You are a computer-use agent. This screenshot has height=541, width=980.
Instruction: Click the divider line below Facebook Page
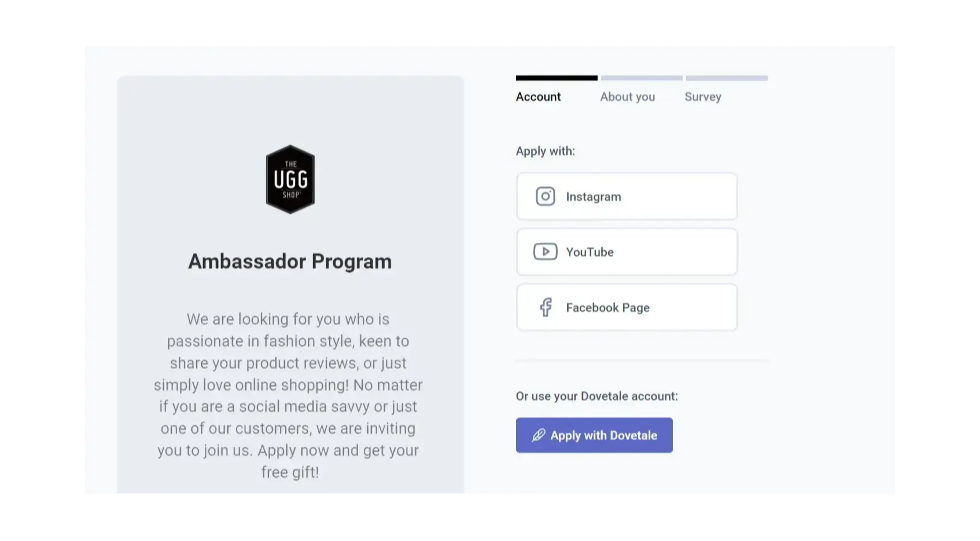[642, 360]
